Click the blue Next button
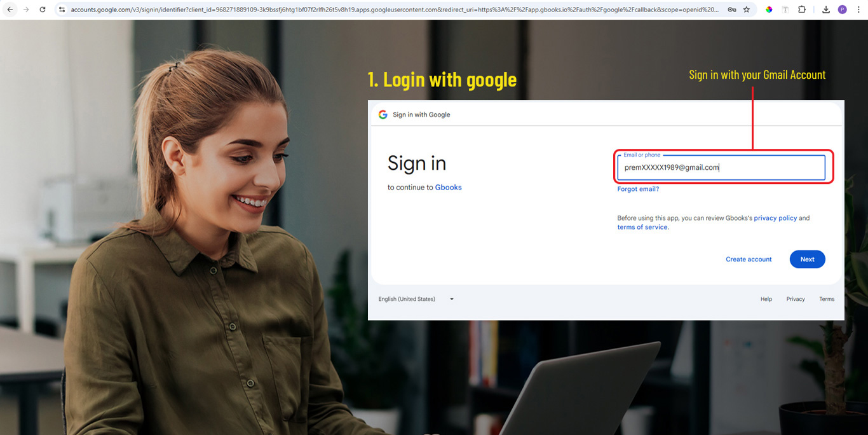The width and height of the screenshot is (868, 435). click(x=807, y=259)
